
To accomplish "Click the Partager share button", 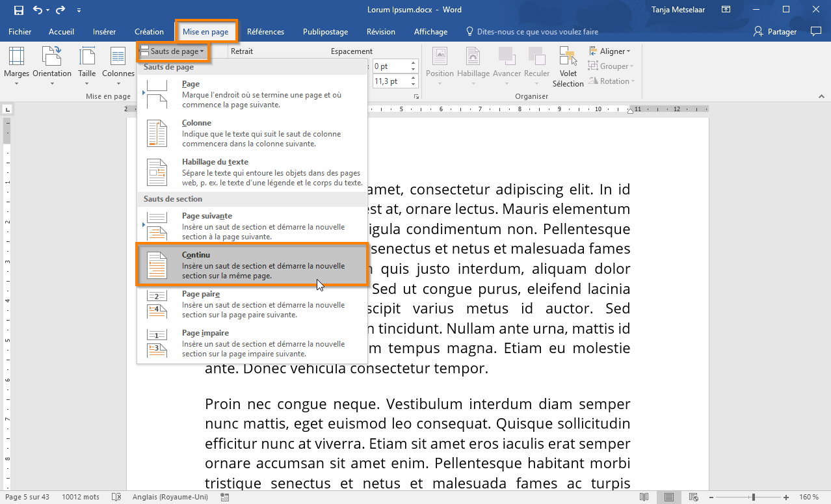I will pos(775,32).
